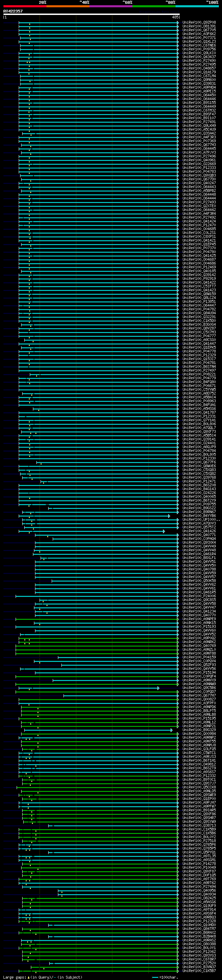This screenshot has height=980, width=222.
Task: Select hit label UniRef100_Q9XQB3
Action: [x=199, y=175]
